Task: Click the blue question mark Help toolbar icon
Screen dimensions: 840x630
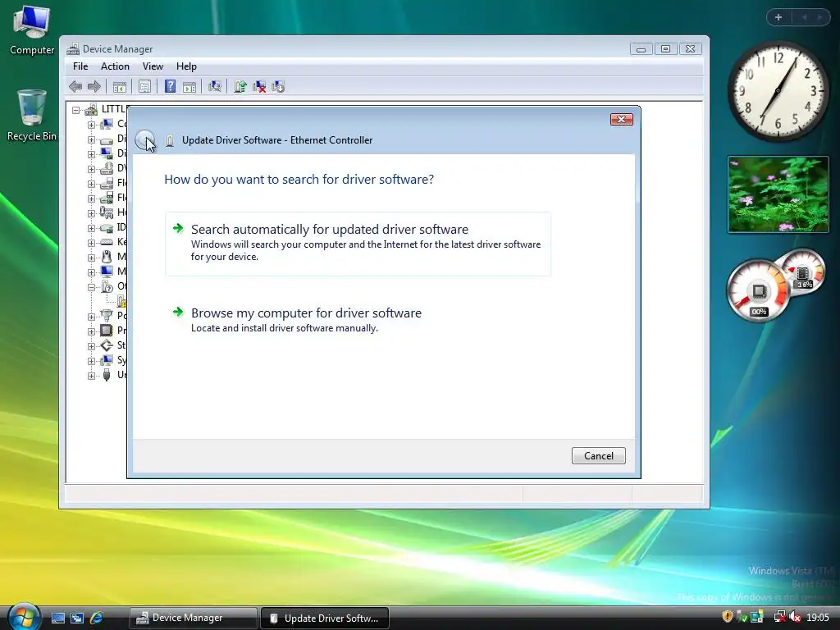Action: (x=170, y=86)
